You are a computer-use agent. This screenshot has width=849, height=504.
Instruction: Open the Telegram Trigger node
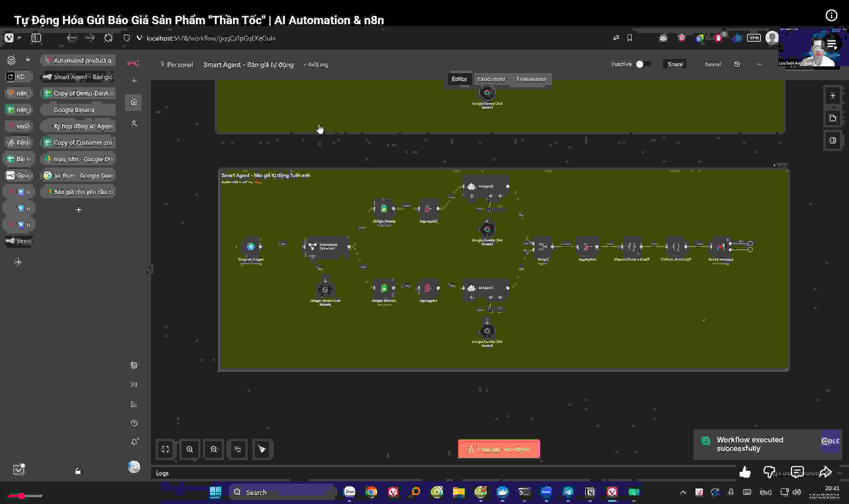[251, 247]
